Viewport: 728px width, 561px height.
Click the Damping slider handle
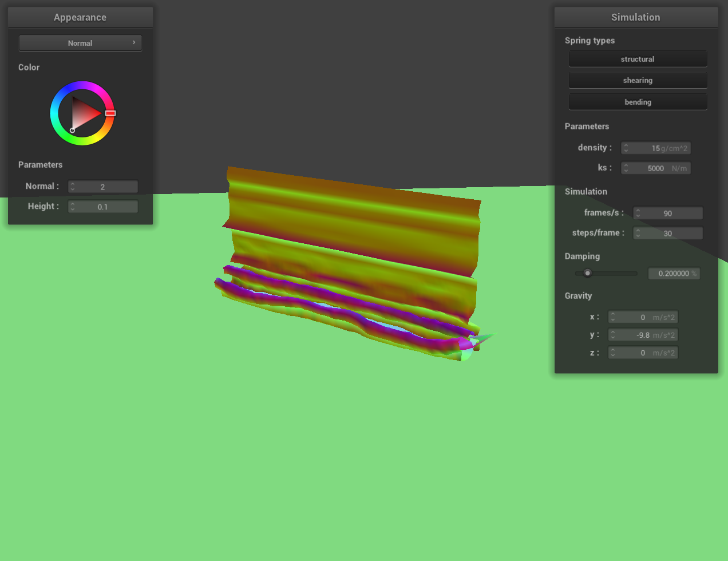pyautogui.click(x=587, y=273)
